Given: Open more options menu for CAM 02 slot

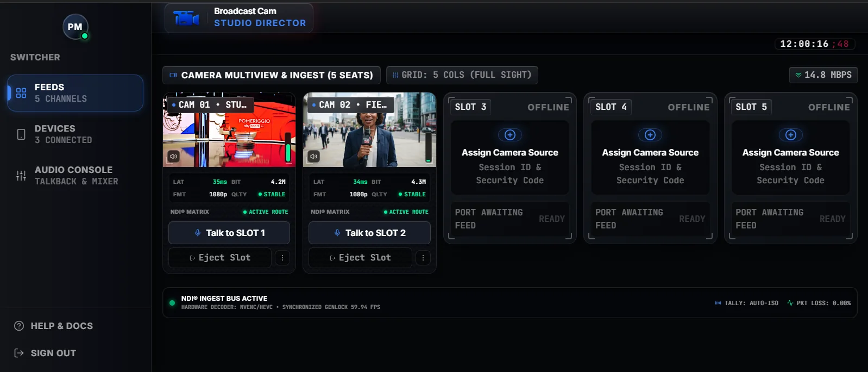Looking at the screenshot, I should 423,258.
